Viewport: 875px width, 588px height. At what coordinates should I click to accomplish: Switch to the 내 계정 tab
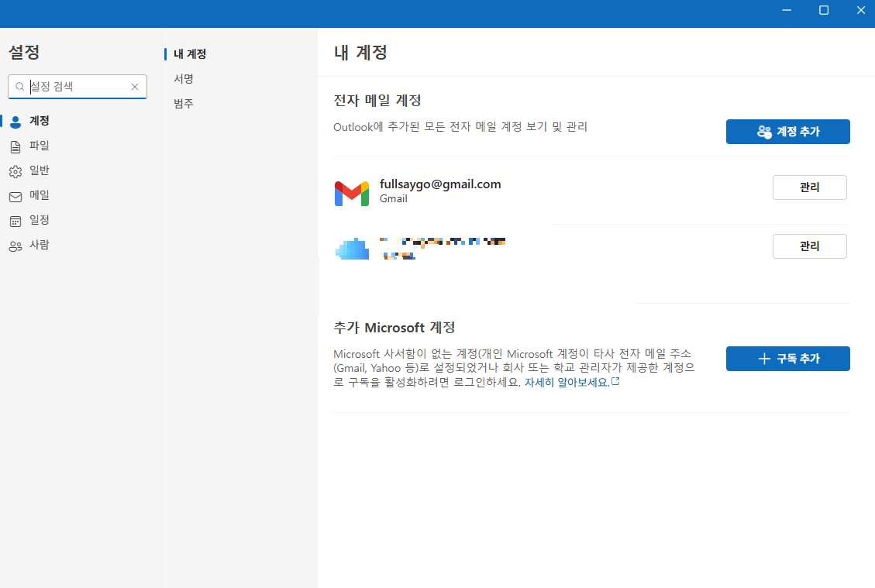(x=191, y=54)
